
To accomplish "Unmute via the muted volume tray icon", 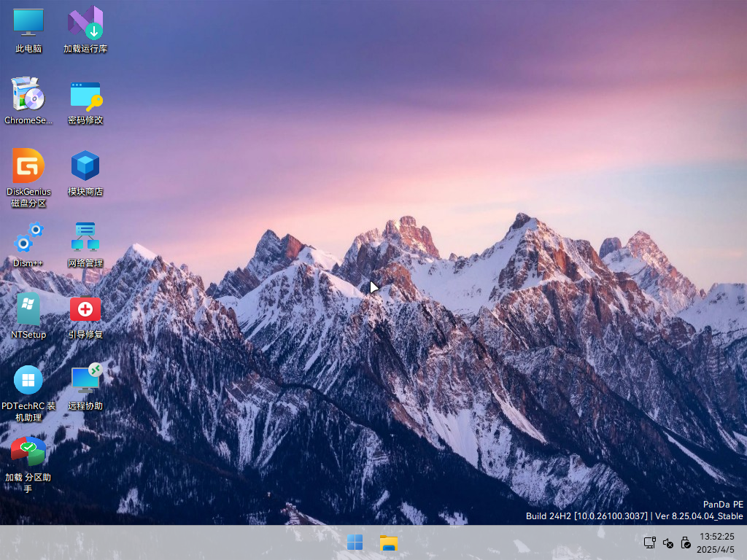I will [x=667, y=542].
